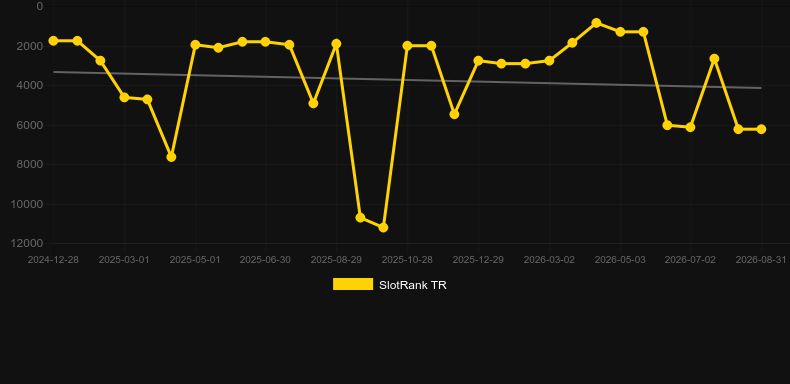Image resolution: width=790 pixels, height=384 pixels.
Task: Select the data point above 2025-10-28
Action: [x=408, y=46]
